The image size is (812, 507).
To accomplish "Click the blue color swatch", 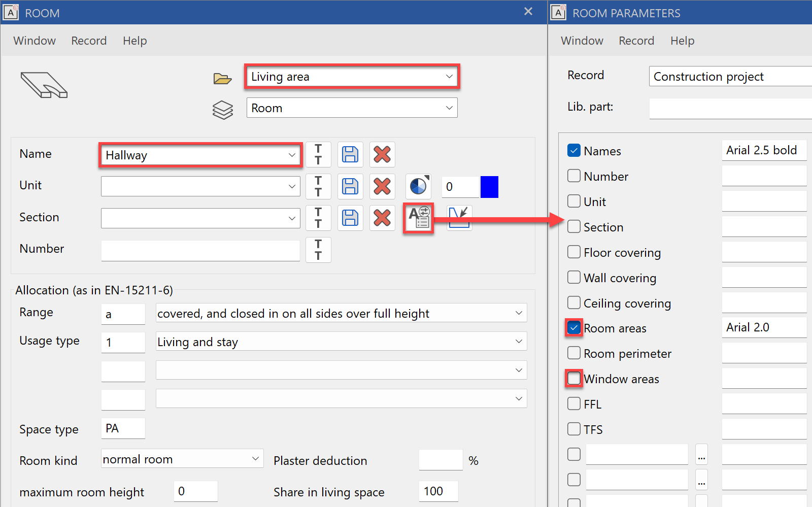I will tap(489, 187).
